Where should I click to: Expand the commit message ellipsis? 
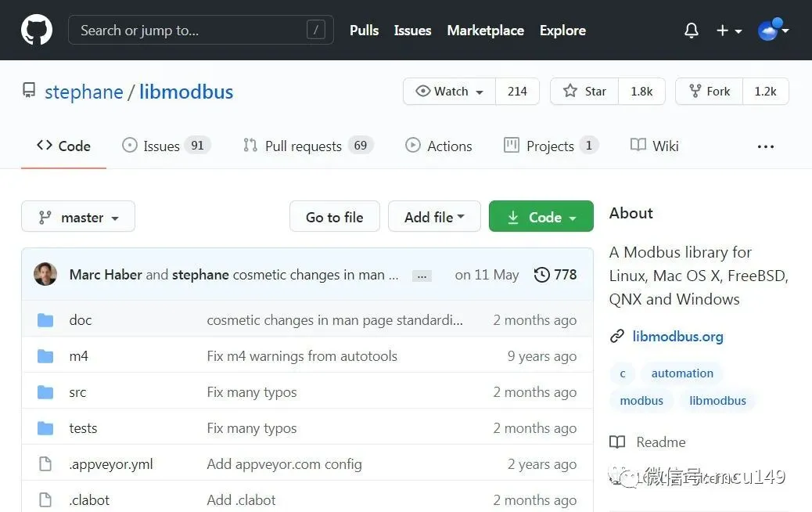422,276
